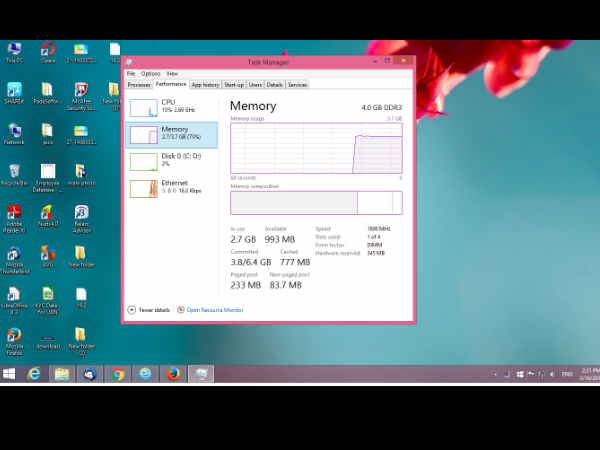
Task: Click the 3.8/6.4 GB committed value
Action: click(251, 262)
